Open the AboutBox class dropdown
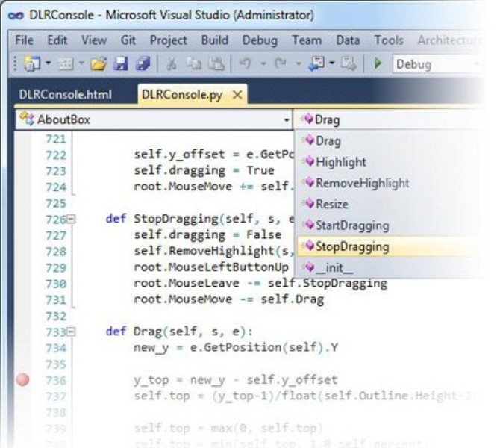500x448 pixels. (x=153, y=119)
